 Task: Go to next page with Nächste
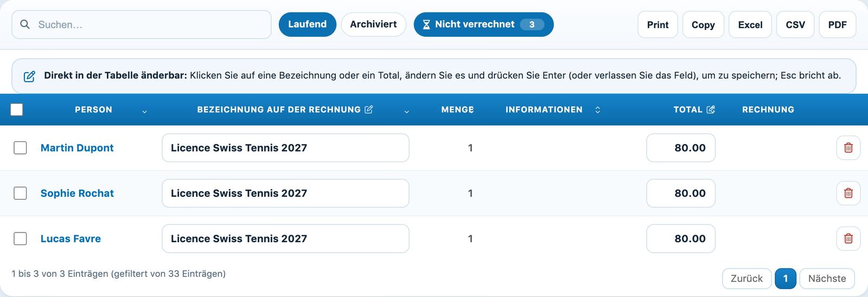click(827, 279)
